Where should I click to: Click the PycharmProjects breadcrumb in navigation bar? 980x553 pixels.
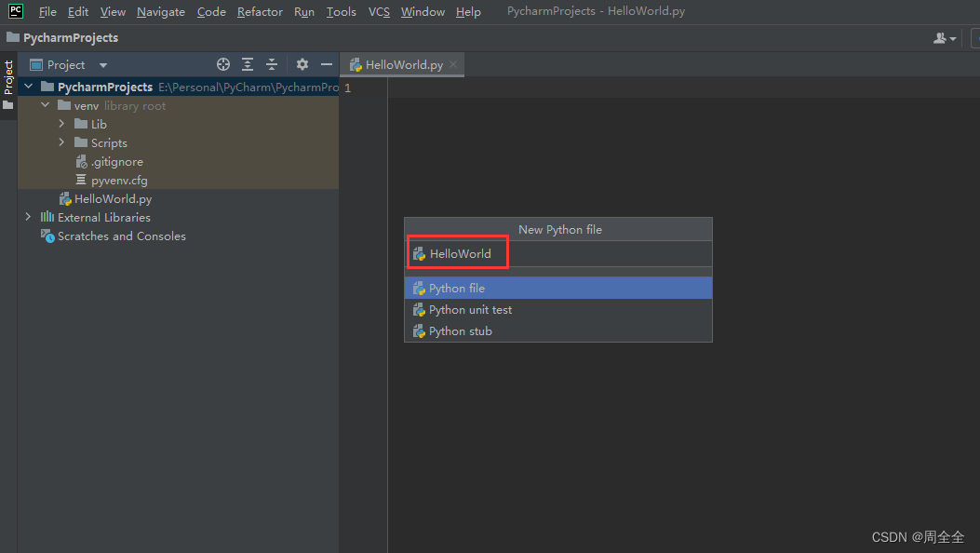point(62,37)
